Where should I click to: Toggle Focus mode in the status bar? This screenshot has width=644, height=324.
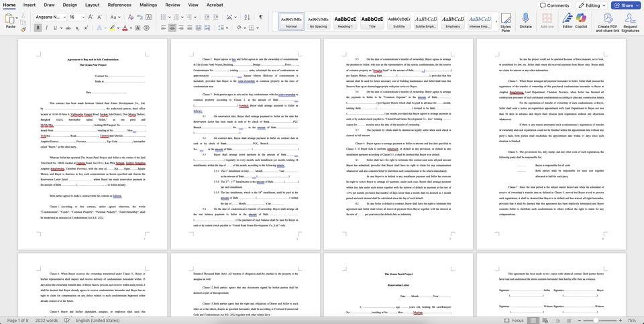[515, 320]
